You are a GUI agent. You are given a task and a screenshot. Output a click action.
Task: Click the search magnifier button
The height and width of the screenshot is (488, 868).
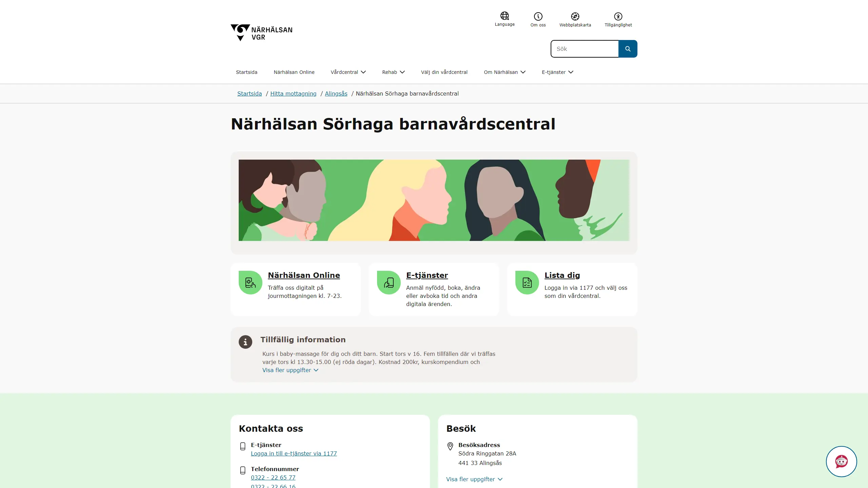[x=628, y=48]
